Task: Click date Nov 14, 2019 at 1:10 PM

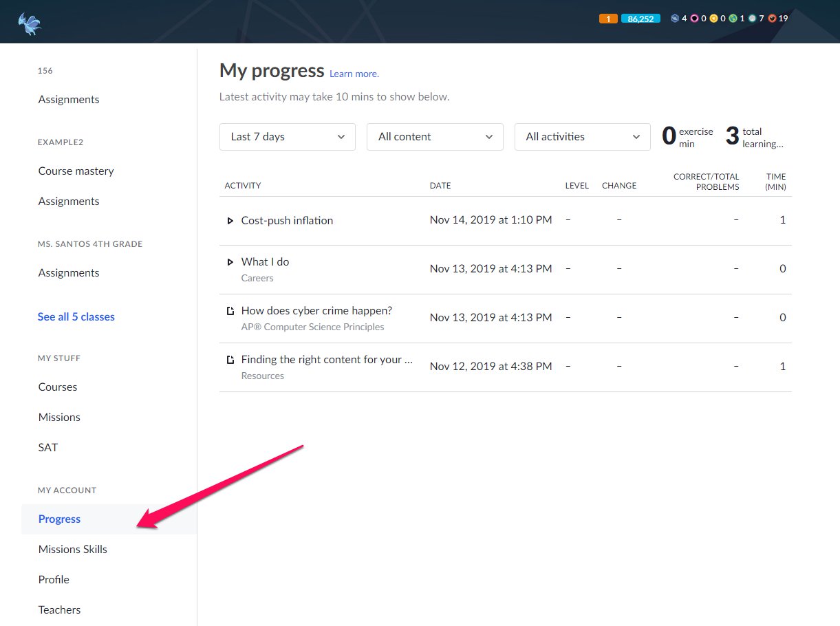Action: tap(491, 220)
